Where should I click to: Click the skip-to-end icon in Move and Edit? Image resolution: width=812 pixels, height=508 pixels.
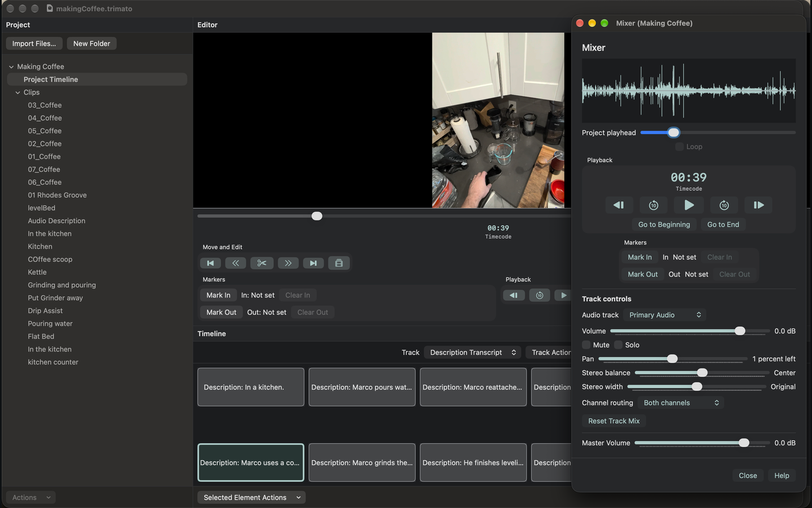tap(314, 263)
